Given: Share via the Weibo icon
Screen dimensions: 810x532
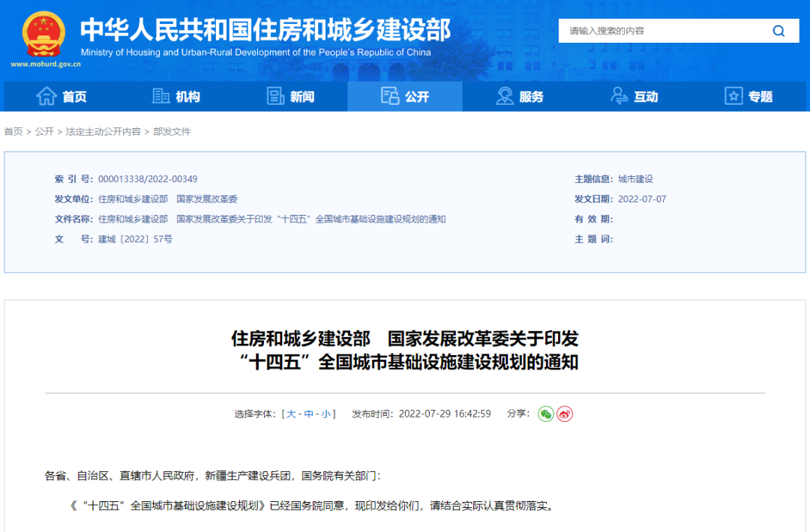Looking at the screenshot, I should pos(565,414).
